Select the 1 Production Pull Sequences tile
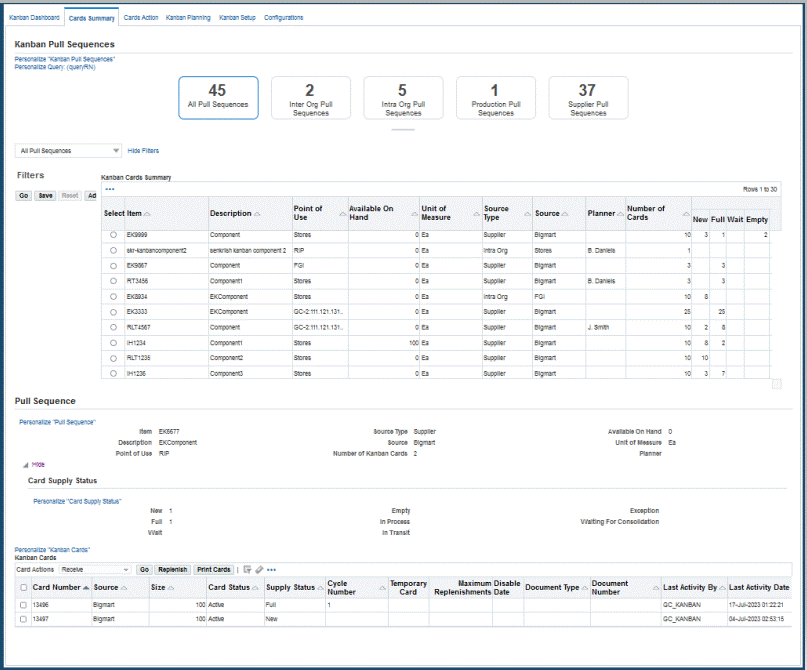This screenshot has height=670, width=807. [496, 98]
